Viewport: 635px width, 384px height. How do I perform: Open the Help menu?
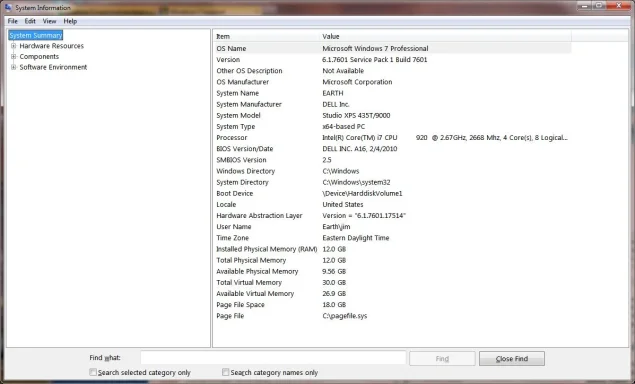(x=70, y=21)
